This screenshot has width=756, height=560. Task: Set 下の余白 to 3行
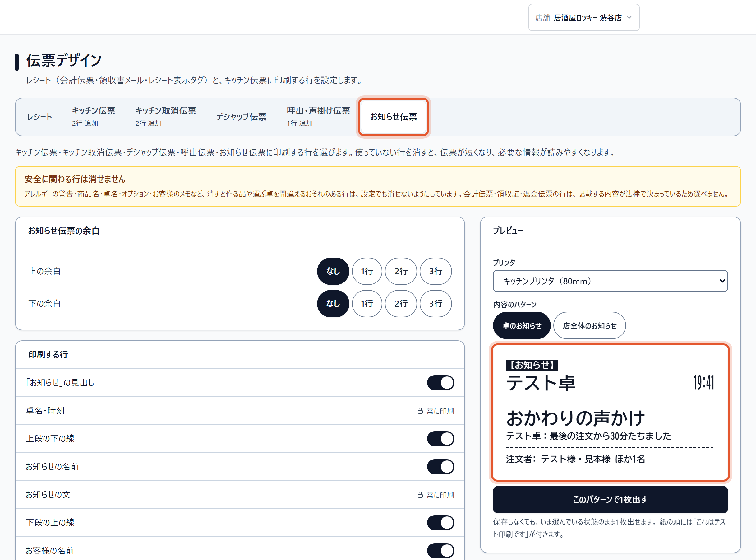point(436,304)
